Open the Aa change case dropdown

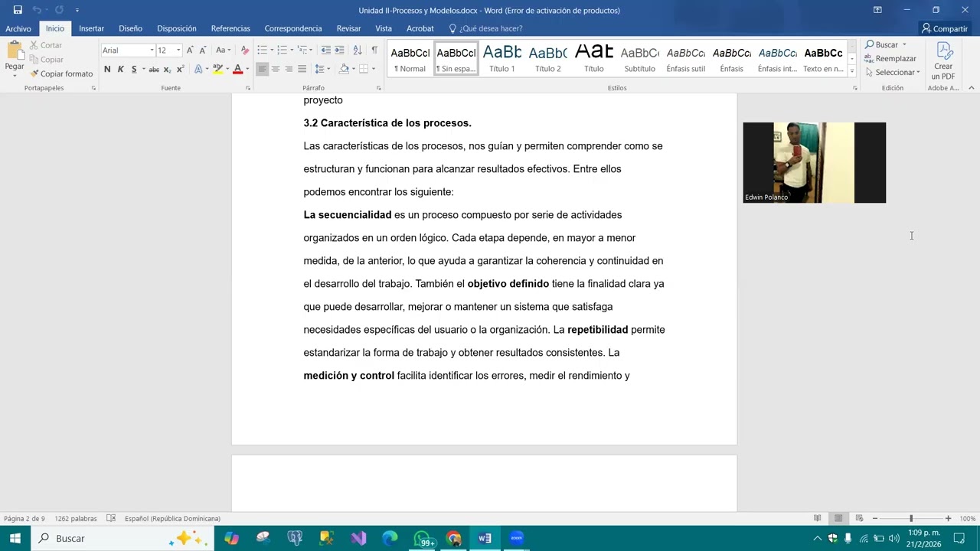coord(223,50)
